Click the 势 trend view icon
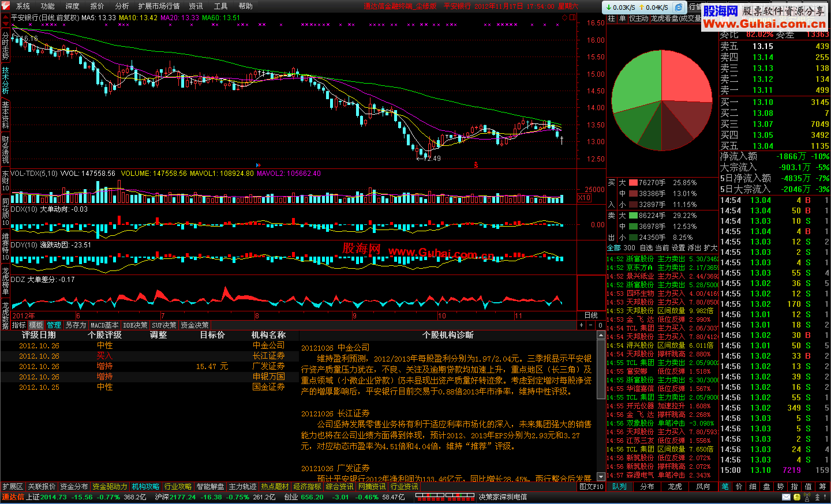The height and width of the screenshot is (504, 831). click(780, 487)
